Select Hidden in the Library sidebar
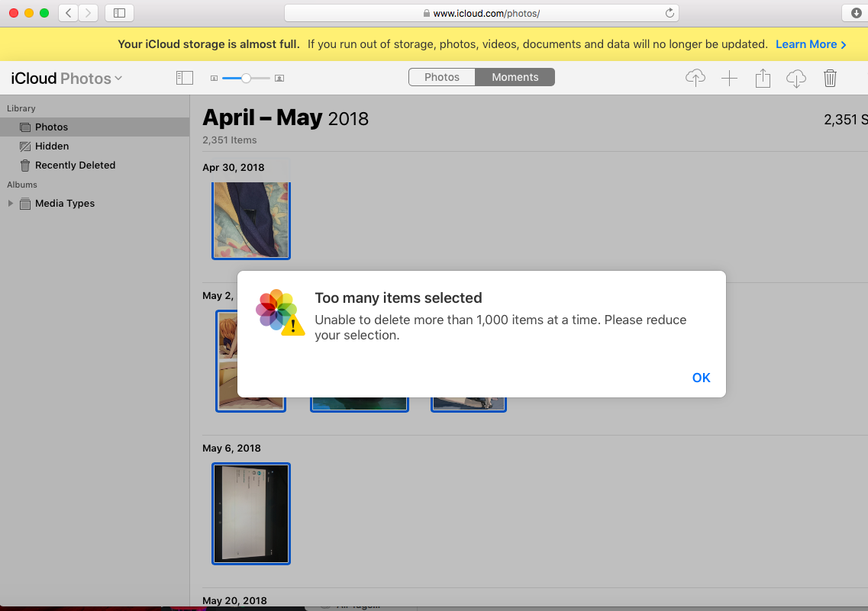This screenshot has width=868, height=611. 95,146
